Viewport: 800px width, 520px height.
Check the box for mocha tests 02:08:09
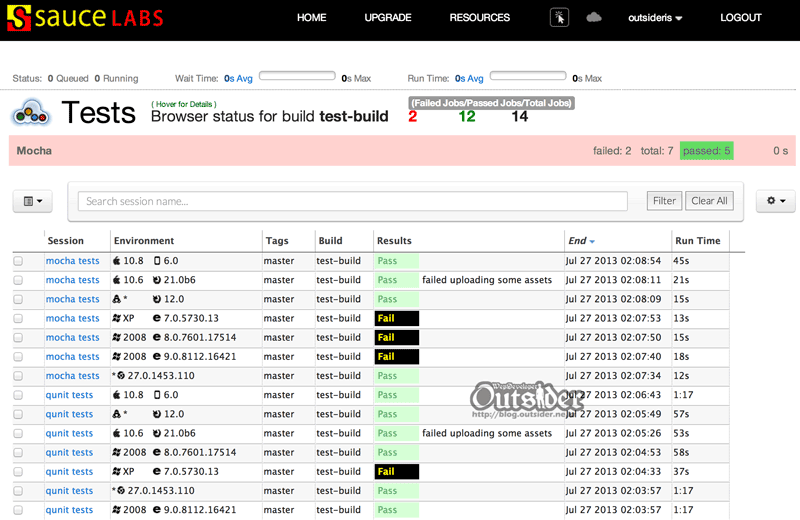[18, 299]
